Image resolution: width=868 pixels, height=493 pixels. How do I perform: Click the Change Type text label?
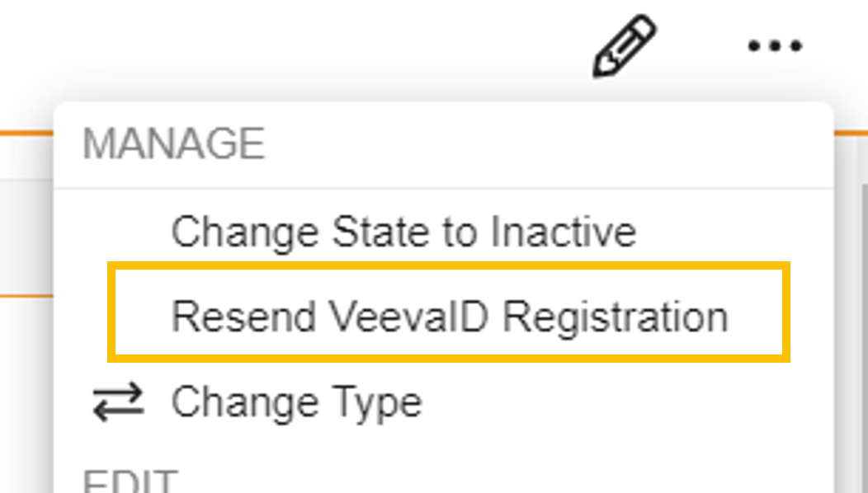pyautogui.click(x=296, y=403)
